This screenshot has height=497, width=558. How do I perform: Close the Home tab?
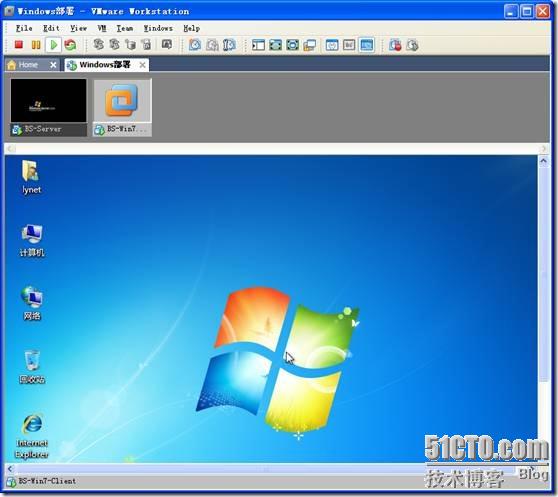click(53, 65)
